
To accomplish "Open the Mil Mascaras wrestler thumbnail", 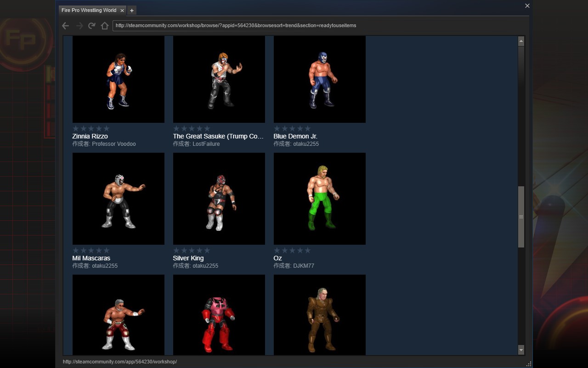I will tap(119, 199).
